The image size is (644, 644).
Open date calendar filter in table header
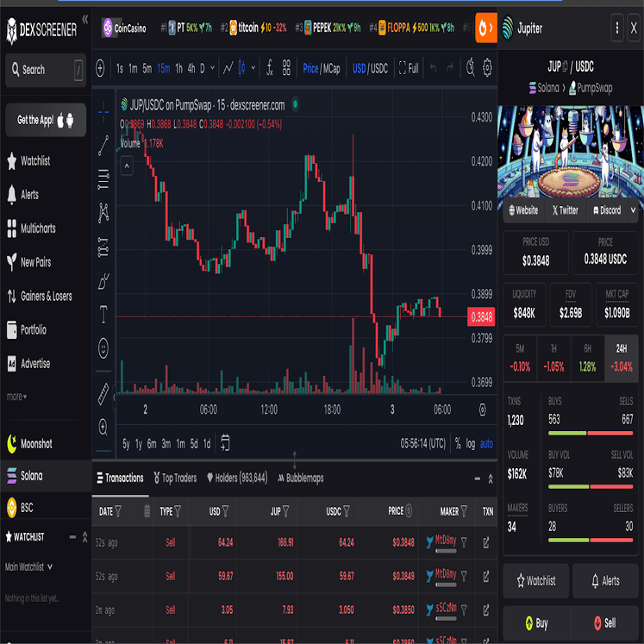pyautogui.click(x=147, y=511)
